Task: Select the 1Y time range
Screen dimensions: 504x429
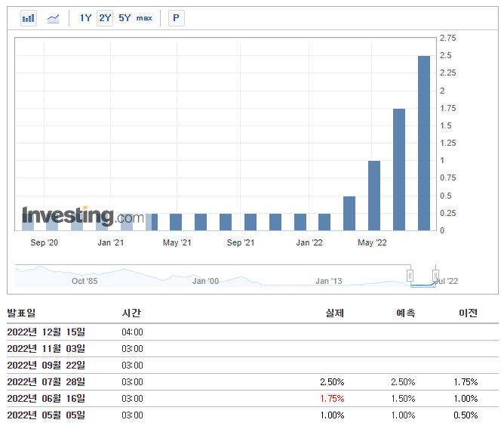Action: coord(86,17)
